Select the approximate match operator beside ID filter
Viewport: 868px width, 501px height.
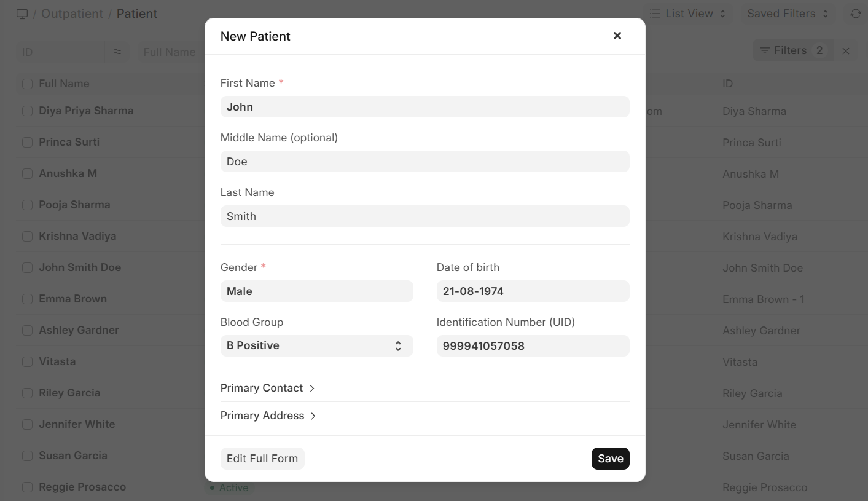click(117, 52)
